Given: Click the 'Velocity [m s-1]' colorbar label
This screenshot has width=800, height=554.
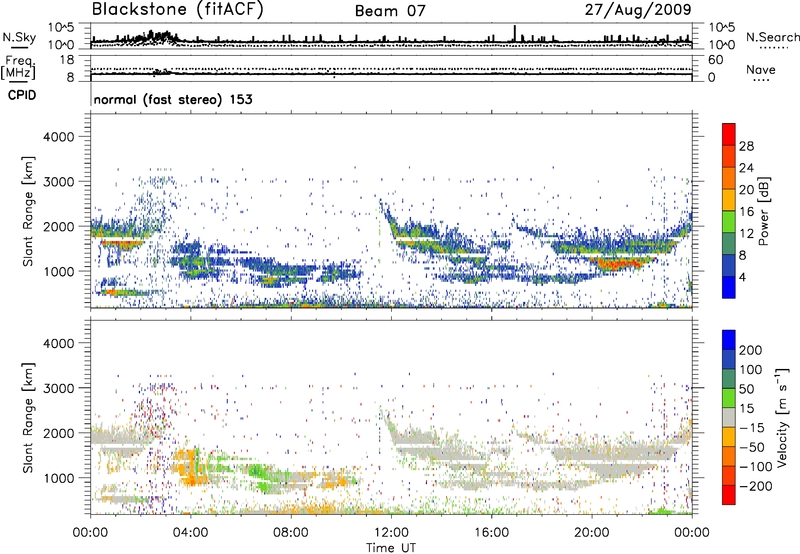Looking at the screenshot, I should click(782, 417).
